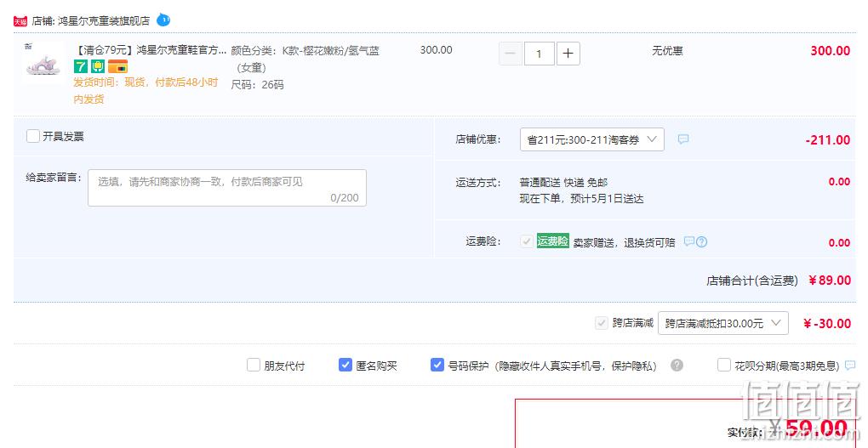Click the red item subtotal 300.00
The height and width of the screenshot is (448, 868).
[x=831, y=51]
